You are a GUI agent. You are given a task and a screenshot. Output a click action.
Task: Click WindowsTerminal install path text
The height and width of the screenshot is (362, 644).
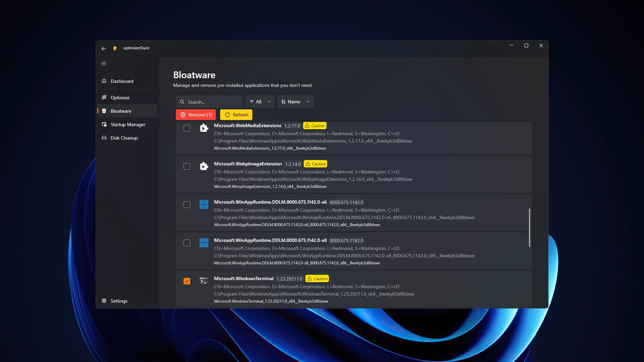click(x=314, y=294)
